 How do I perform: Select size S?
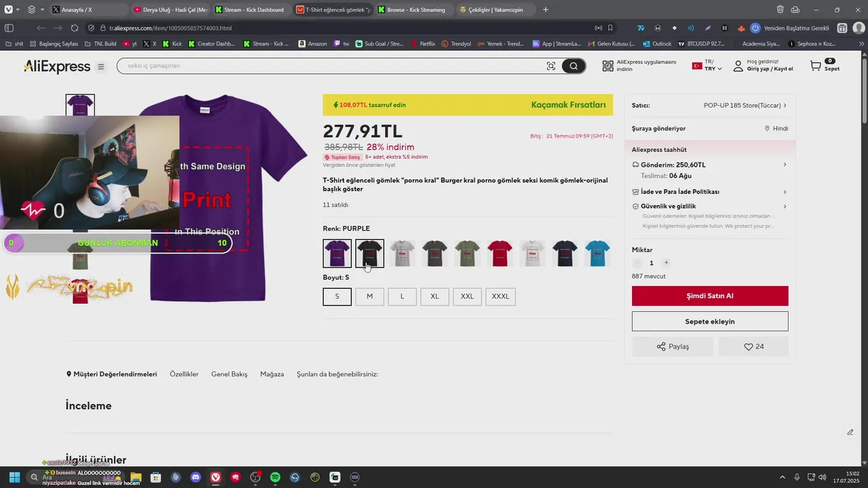(337, 296)
